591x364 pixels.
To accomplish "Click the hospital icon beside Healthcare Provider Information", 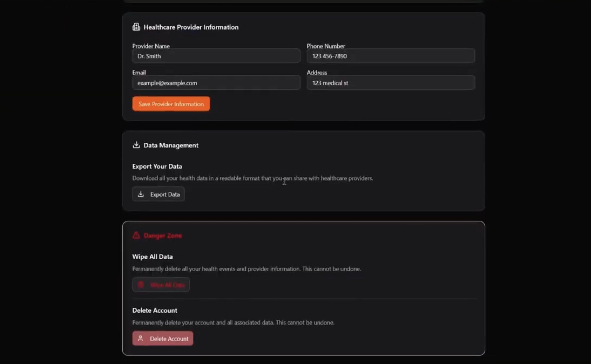I will (136, 27).
